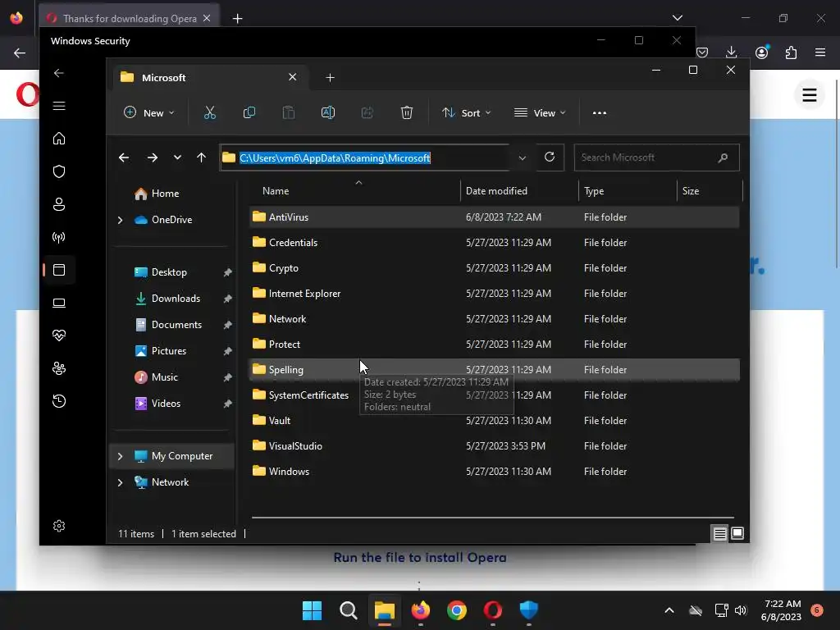This screenshot has width=840, height=630.
Task: Open Chrome from the taskbar
Action: [x=456, y=610]
